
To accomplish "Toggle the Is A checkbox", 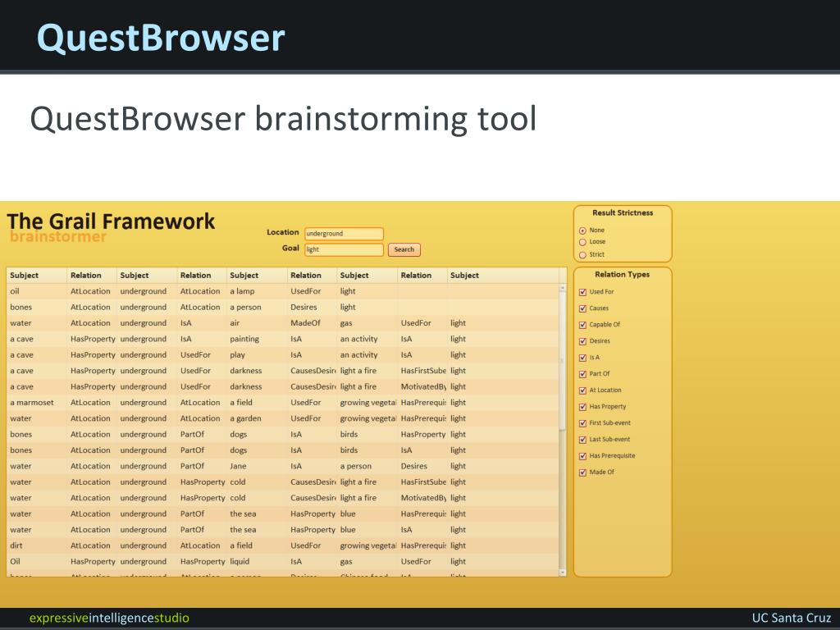I will point(583,358).
